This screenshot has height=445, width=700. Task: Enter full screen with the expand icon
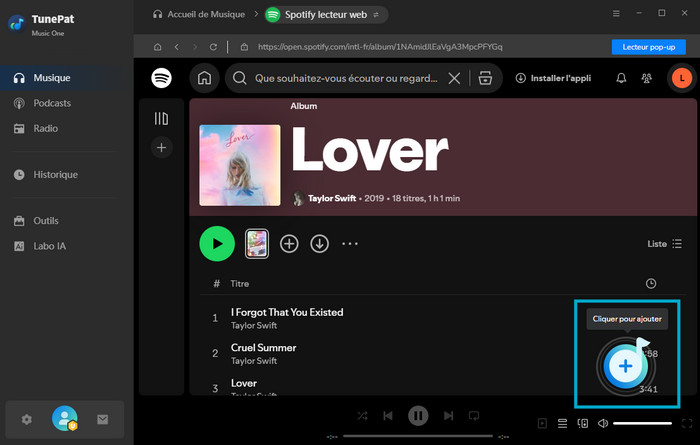tap(687, 423)
